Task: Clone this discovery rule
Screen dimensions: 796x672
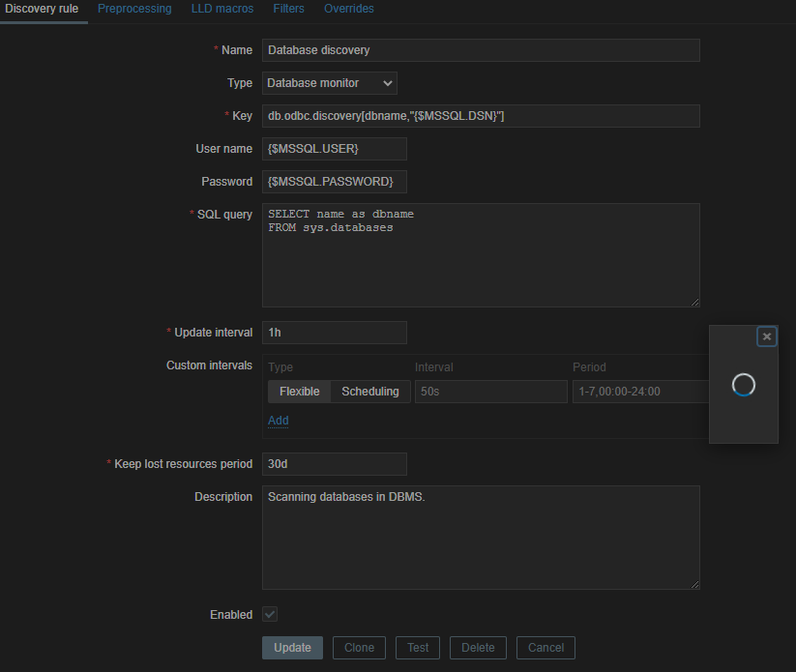Action: 359,648
